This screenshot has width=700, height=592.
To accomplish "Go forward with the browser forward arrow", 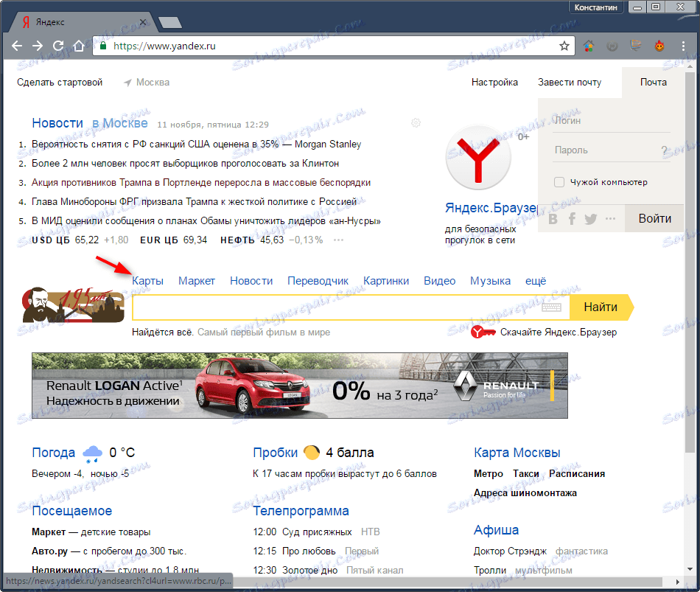I will (x=38, y=46).
